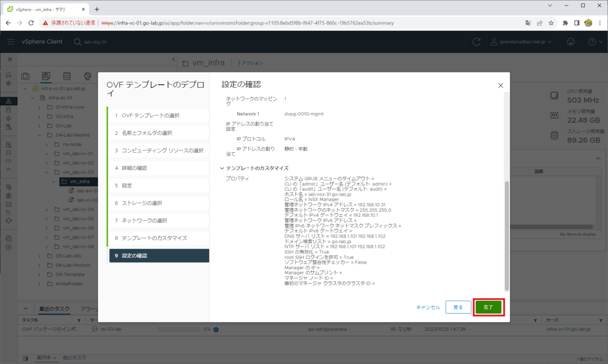Collapse the infra-vc-01.go-lab.jp tree node
This screenshot has height=364, width=608.
(25, 88)
